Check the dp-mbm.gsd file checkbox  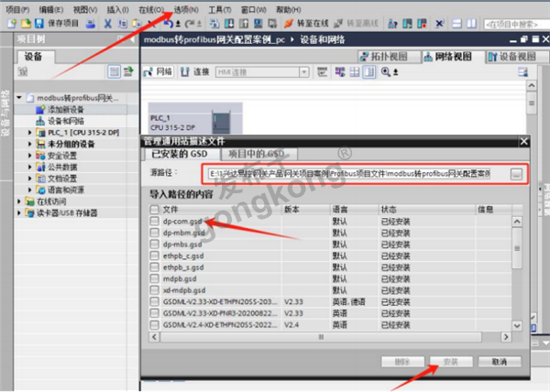coord(154,233)
